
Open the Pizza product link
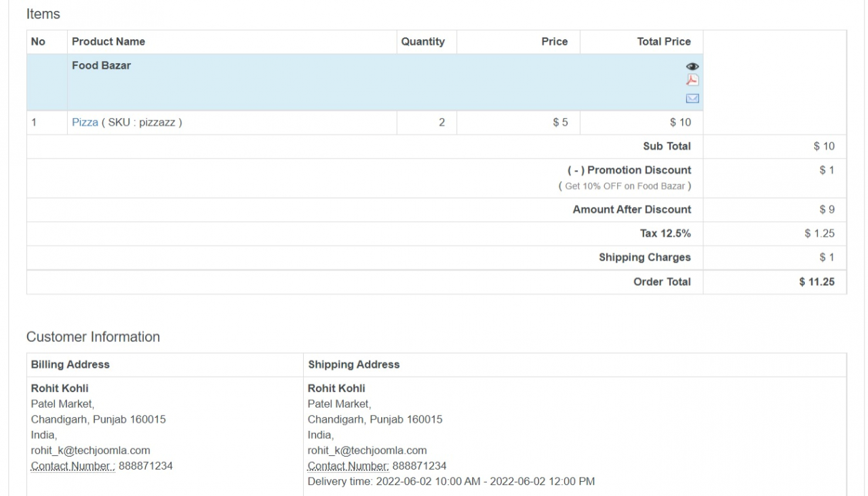85,123
